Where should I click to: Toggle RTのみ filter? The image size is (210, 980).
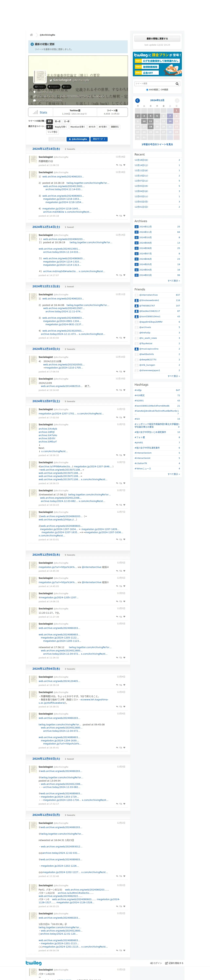tap(92, 127)
